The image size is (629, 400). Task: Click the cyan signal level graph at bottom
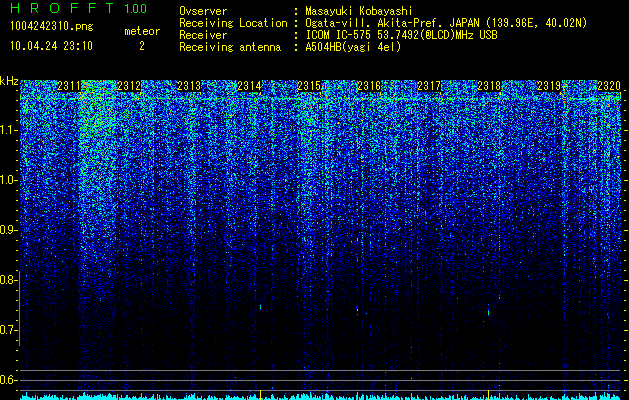tap(321, 396)
